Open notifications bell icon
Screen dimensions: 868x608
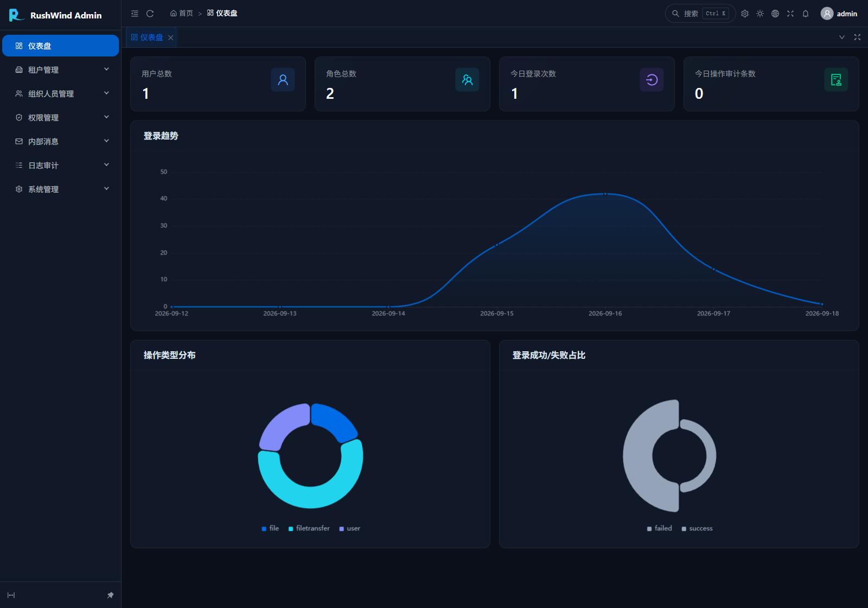click(806, 14)
